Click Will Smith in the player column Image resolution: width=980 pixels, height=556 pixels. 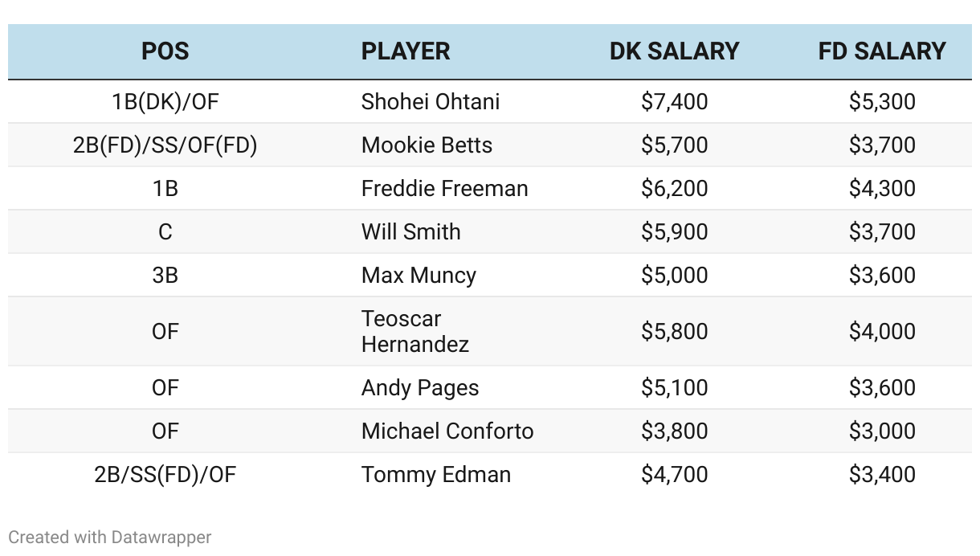pyautogui.click(x=410, y=232)
